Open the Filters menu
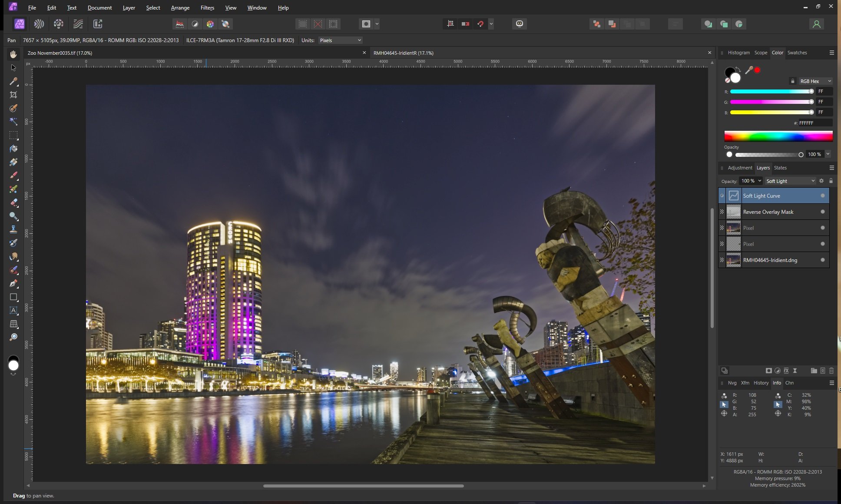 (x=207, y=7)
